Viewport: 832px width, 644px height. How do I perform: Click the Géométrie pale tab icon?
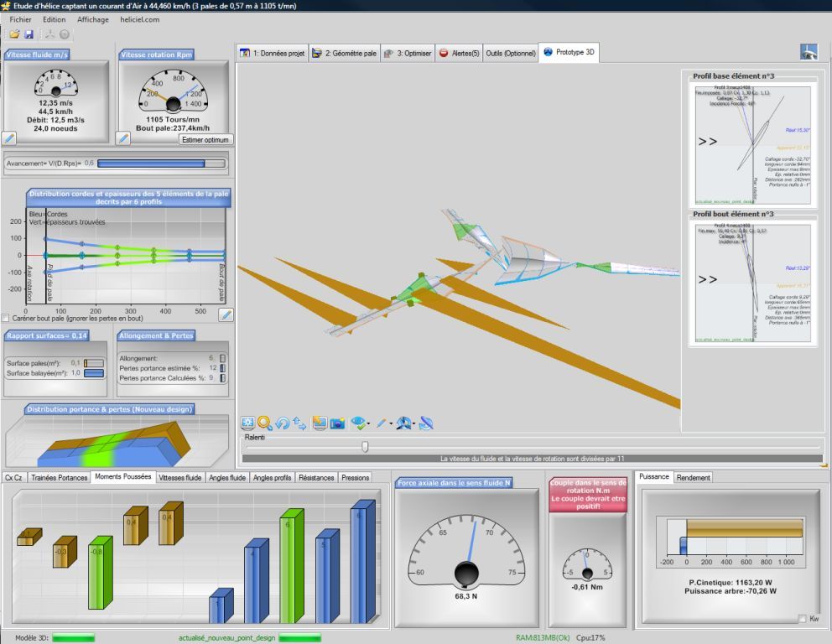(x=317, y=53)
